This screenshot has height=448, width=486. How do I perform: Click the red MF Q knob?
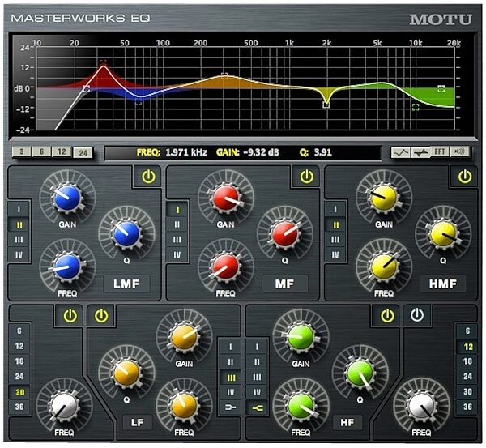click(x=285, y=234)
